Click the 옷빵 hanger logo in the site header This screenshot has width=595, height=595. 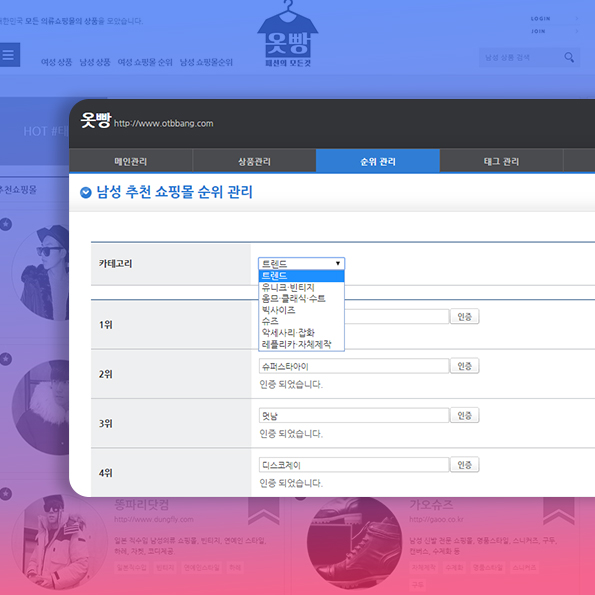[x=288, y=34]
